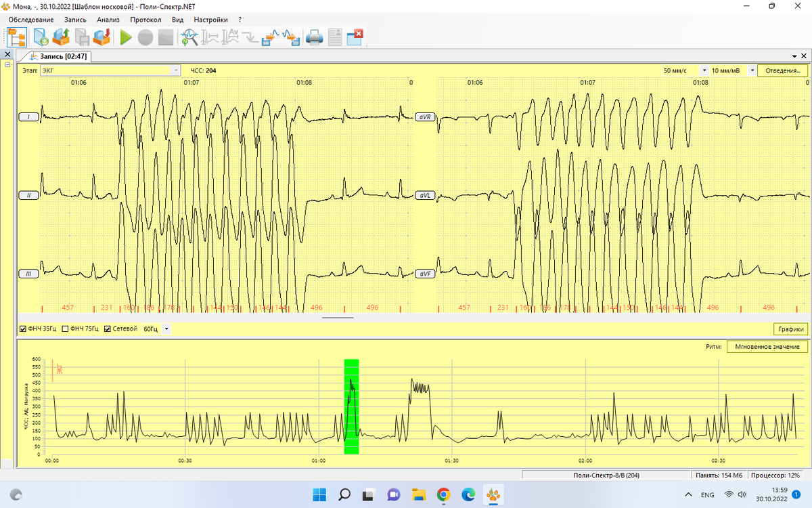
Task: Click the ЧСС: 204 heart rate readout
Action: coord(203,70)
